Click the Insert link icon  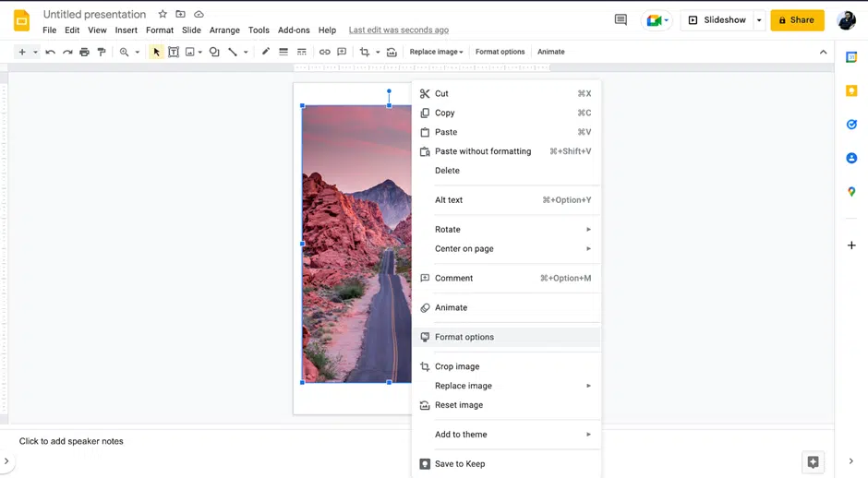324,53
